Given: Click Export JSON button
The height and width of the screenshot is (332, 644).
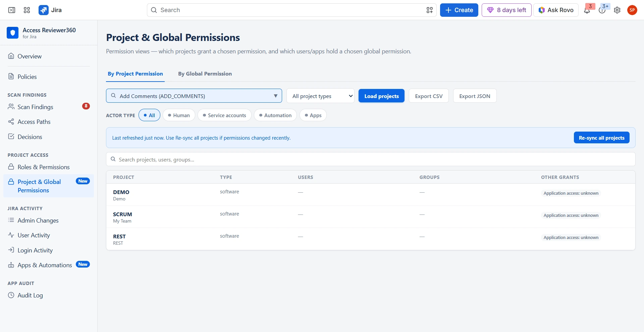Looking at the screenshot, I should (x=475, y=96).
